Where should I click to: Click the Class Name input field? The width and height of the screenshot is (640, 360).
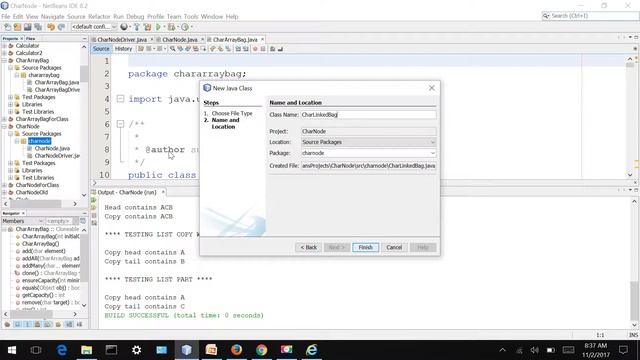369,115
